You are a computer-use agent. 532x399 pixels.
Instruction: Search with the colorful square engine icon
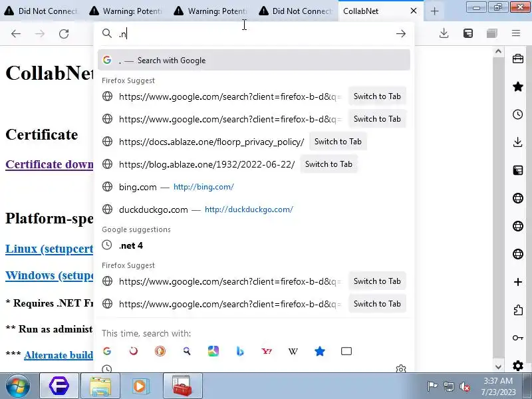[213, 351]
